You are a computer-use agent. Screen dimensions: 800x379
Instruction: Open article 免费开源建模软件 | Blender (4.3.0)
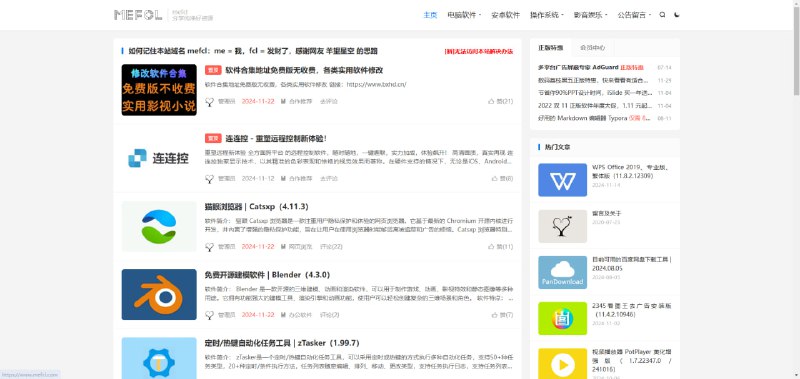click(x=267, y=275)
